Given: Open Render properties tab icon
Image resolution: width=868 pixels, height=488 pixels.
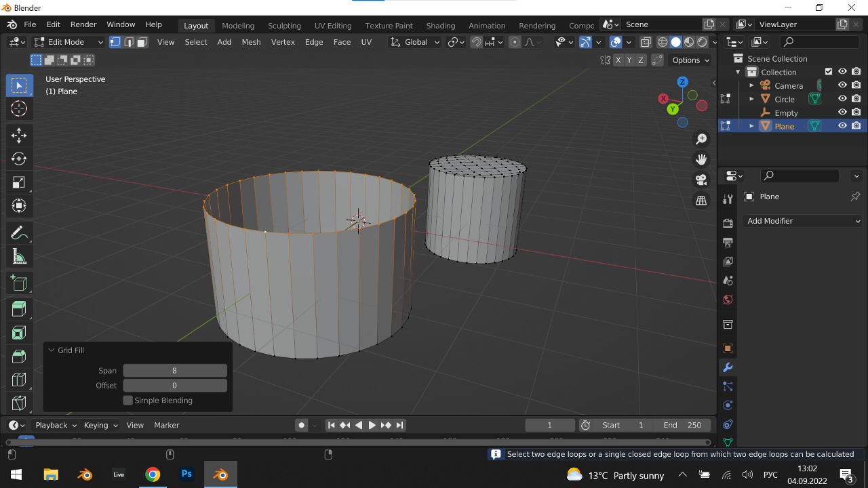Looking at the screenshot, I should (x=728, y=223).
